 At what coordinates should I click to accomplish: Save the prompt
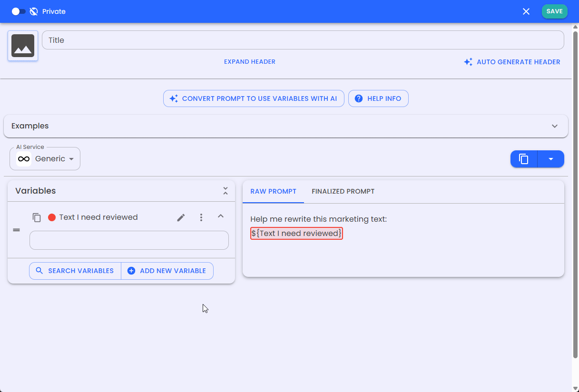click(555, 11)
